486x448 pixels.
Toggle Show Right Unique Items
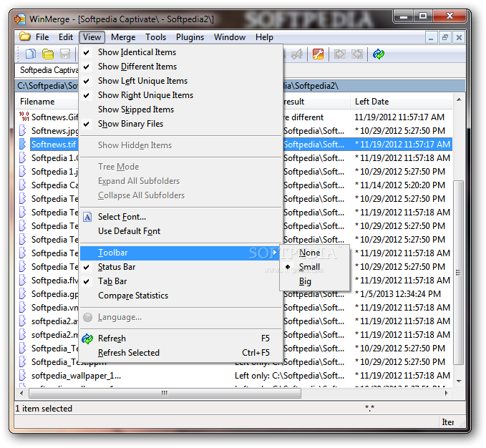(x=181, y=95)
